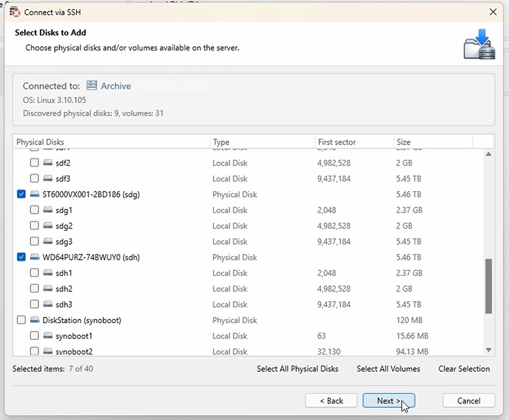Check the sdf3 checkbox

click(34, 178)
